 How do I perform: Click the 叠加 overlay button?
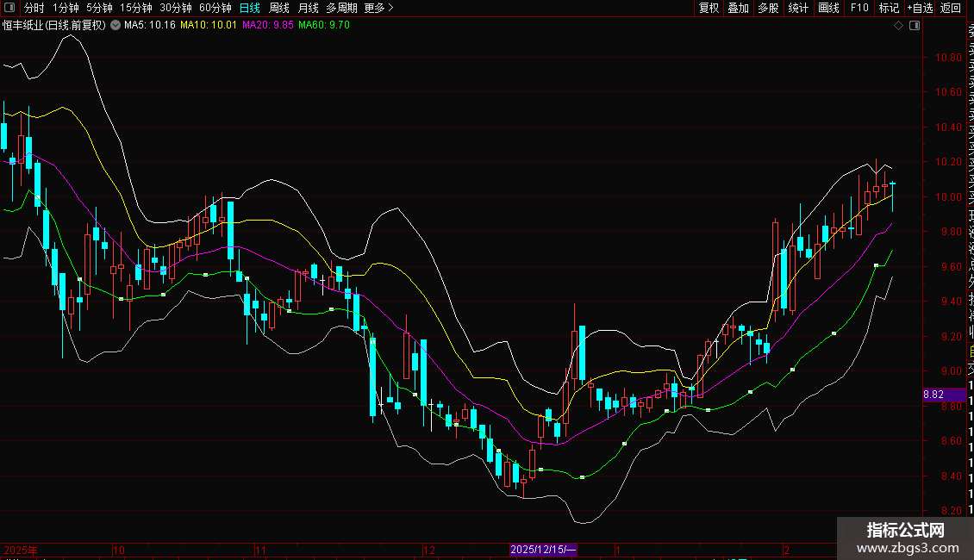[x=738, y=8]
